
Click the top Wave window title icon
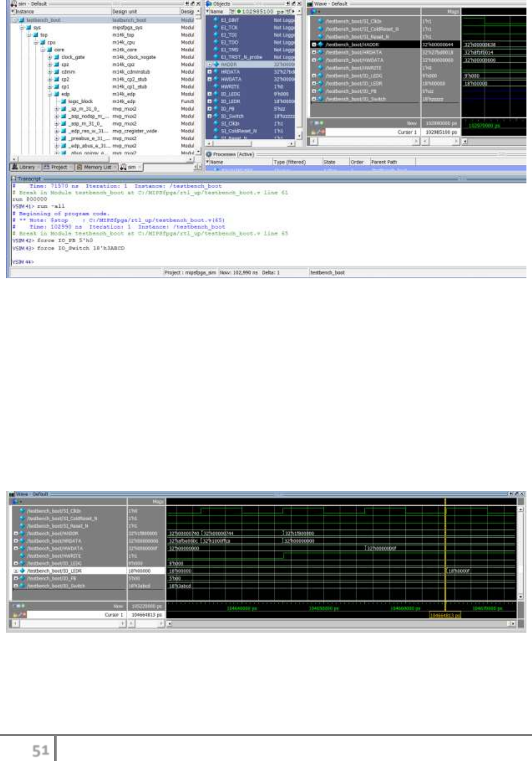click(309, 3)
